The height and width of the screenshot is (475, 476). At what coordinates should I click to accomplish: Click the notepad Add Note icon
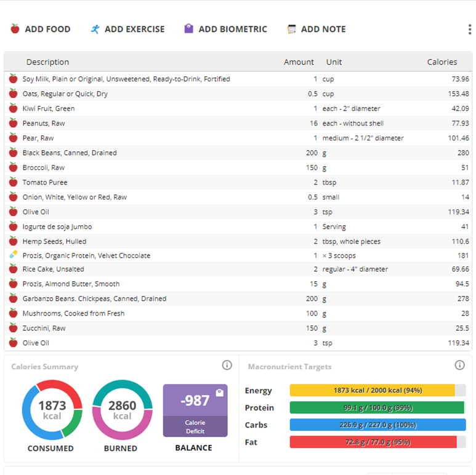coord(291,29)
